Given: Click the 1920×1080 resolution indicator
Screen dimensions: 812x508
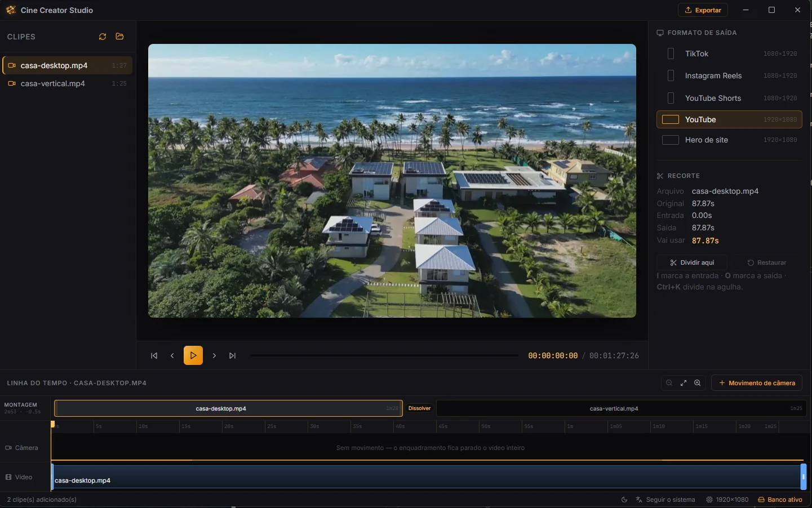Looking at the screenshot, I should click(727, 500).
